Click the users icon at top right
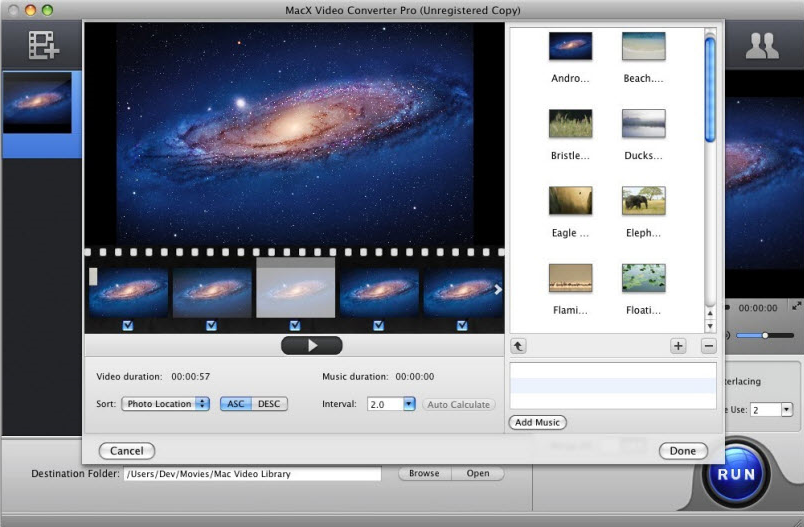804x527 pixels. pyautogui.click(x=763, y=45)
